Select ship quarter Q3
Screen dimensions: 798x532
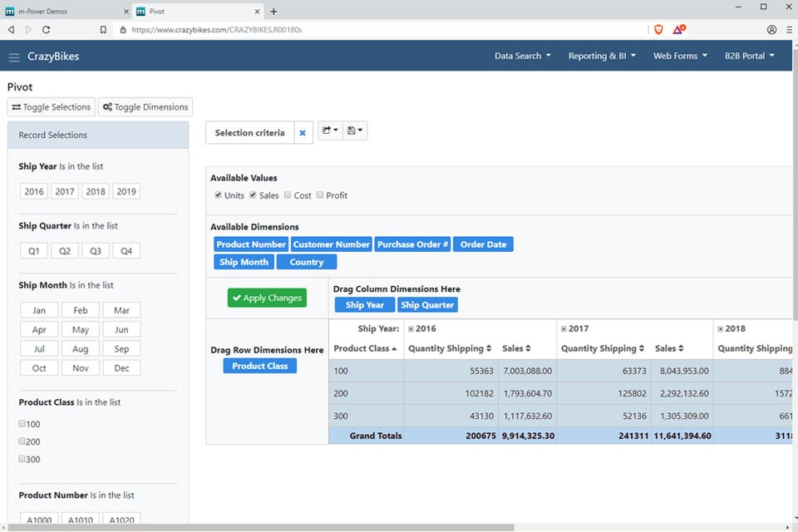[96, 251]
